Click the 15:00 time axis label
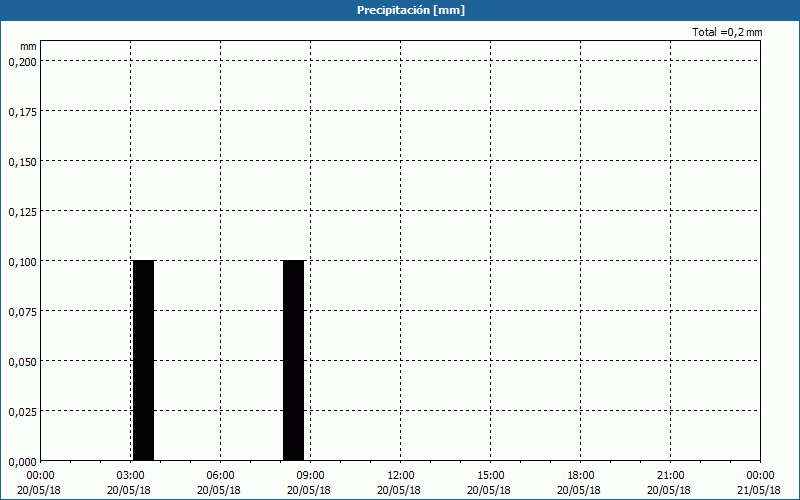 490,476
